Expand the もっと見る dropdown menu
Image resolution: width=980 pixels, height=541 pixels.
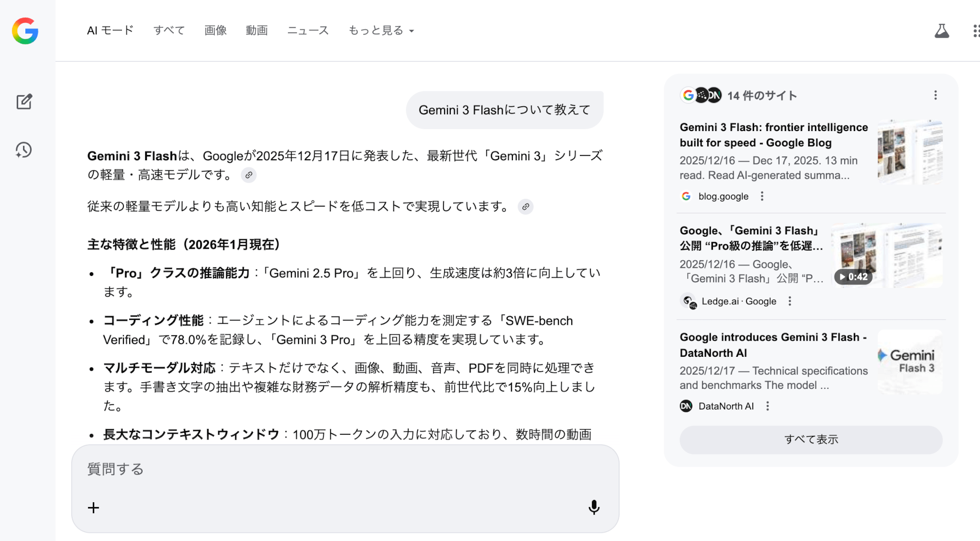381,31
